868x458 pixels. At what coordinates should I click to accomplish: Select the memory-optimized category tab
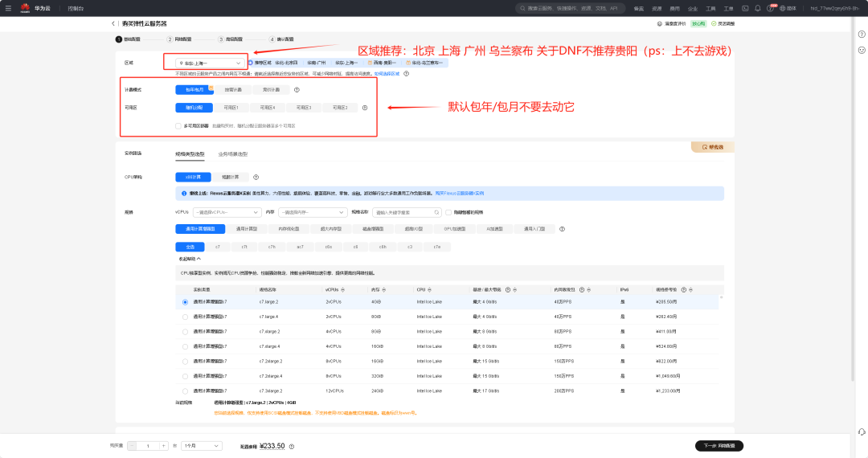[x=289, y=229]
